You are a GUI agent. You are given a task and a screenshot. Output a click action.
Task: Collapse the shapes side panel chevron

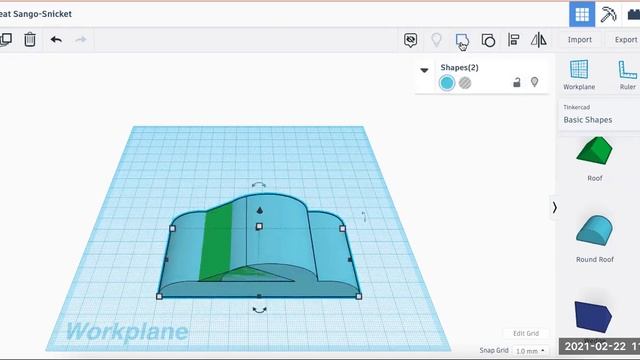(554, 208)
